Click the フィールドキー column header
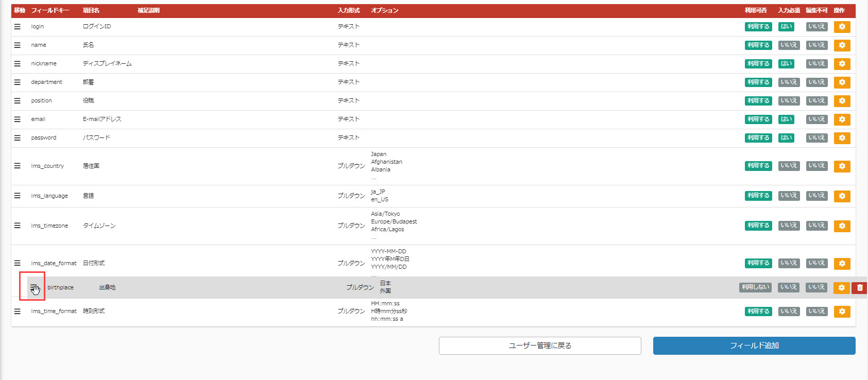Image resolution: width=868 pixels, height=380 pixels. pos(50,10)
